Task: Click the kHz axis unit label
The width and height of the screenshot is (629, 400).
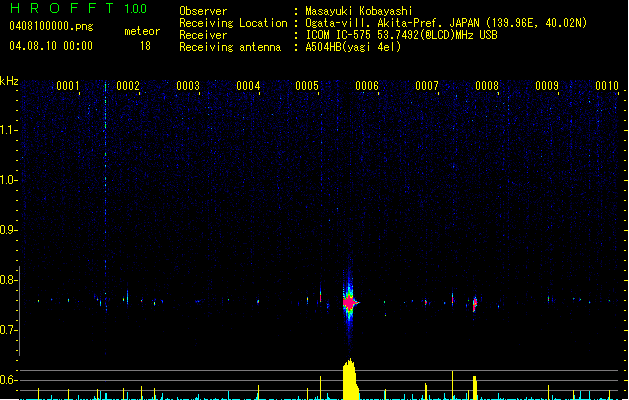Action: [9, 81]
